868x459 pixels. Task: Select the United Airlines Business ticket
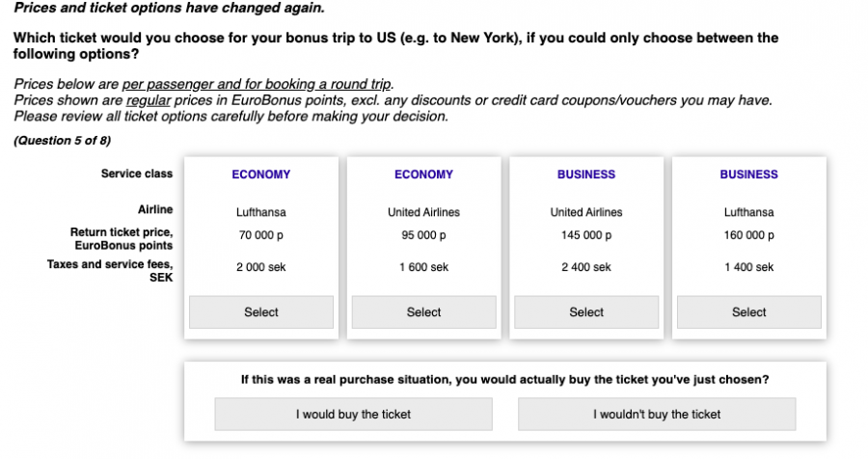coord(586,312)
